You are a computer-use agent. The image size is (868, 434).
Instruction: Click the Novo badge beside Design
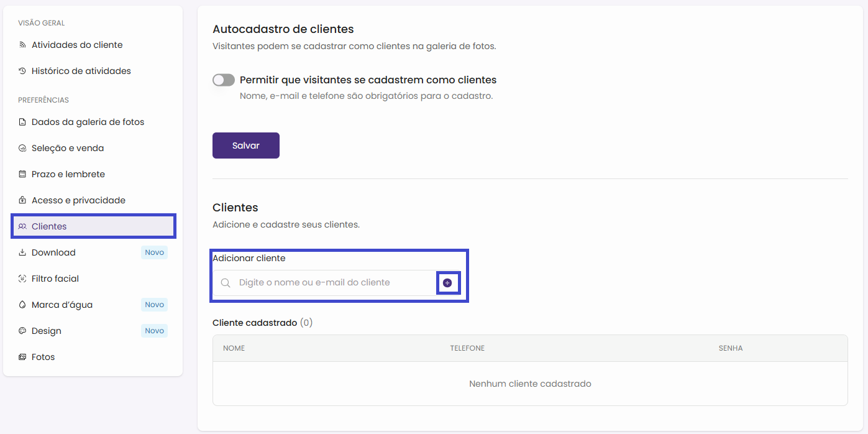pos(154,331)
